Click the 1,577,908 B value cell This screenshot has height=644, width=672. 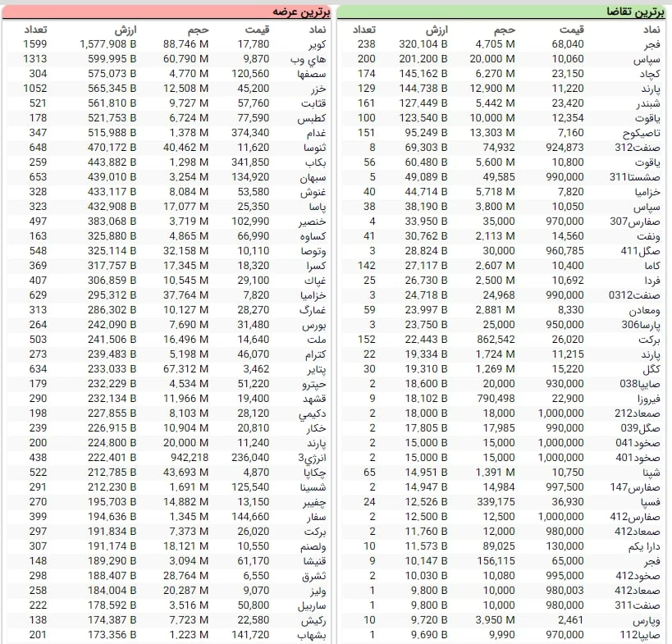[x=108, y=44]
